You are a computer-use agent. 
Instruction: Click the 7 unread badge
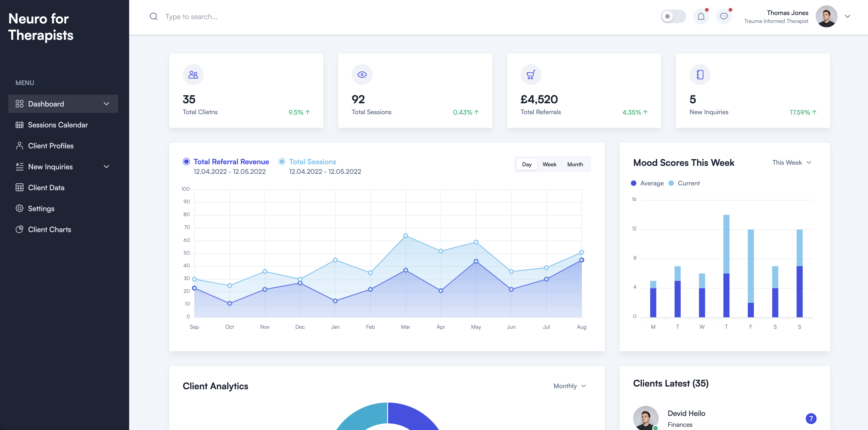(811, 419)
